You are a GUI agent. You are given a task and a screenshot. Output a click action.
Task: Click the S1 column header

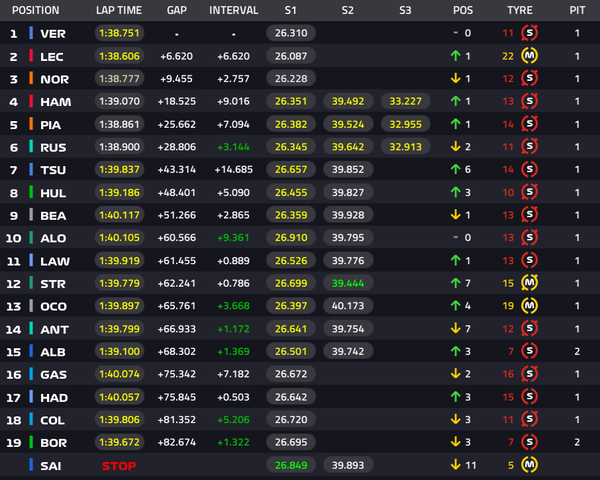click(290, 10)
